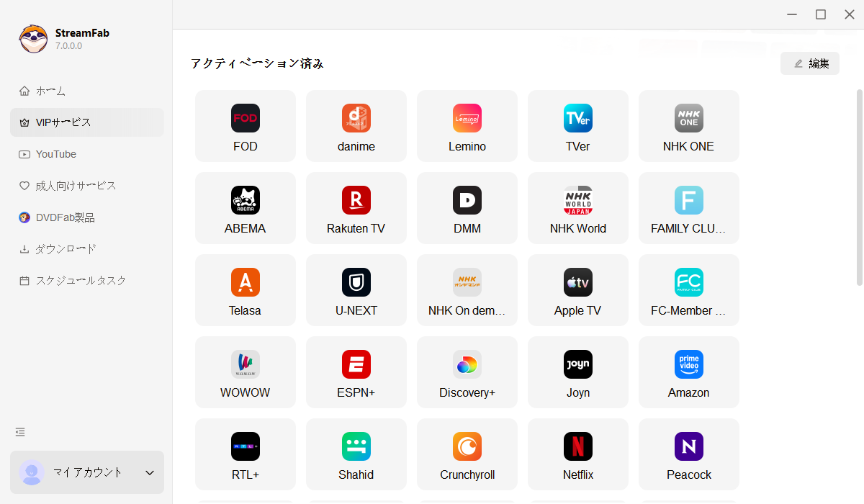Select the Netflix downloader tile
The height and width of the screenshot is (504, 864).
[x=577, y=454]
